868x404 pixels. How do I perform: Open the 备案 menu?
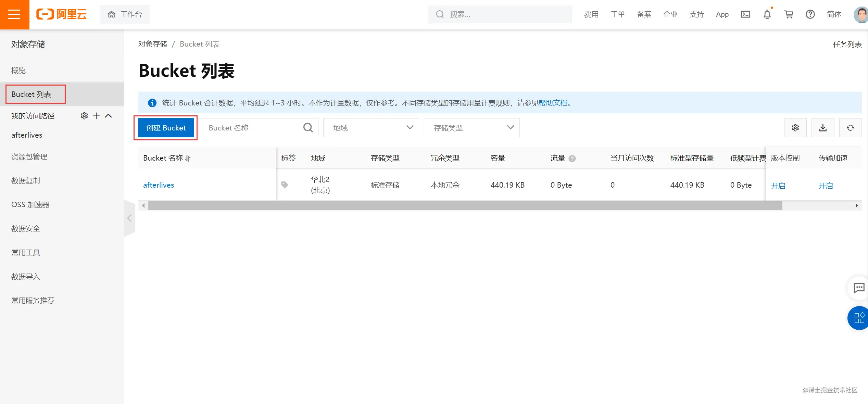(644, 14)
